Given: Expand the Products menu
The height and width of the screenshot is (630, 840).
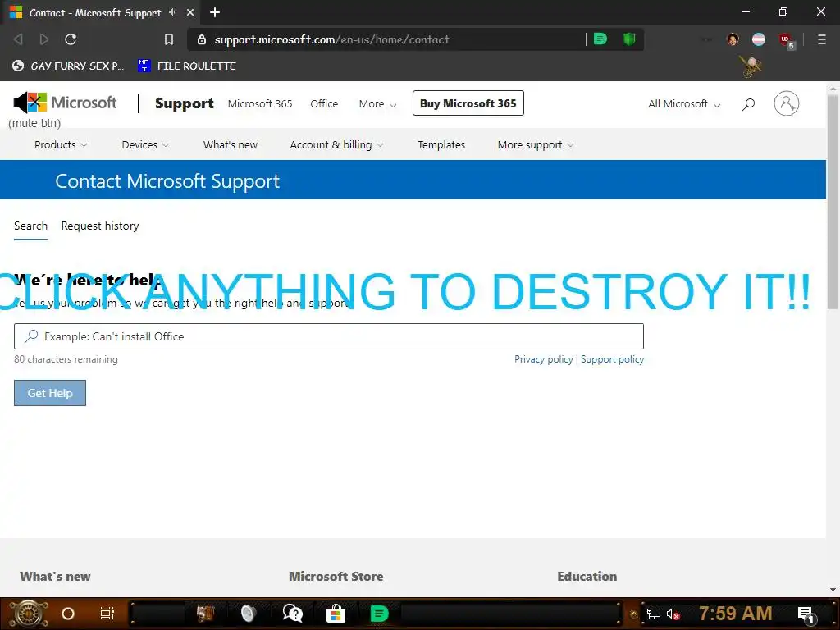Looking at the screenshot, I should tap(61, 144).
